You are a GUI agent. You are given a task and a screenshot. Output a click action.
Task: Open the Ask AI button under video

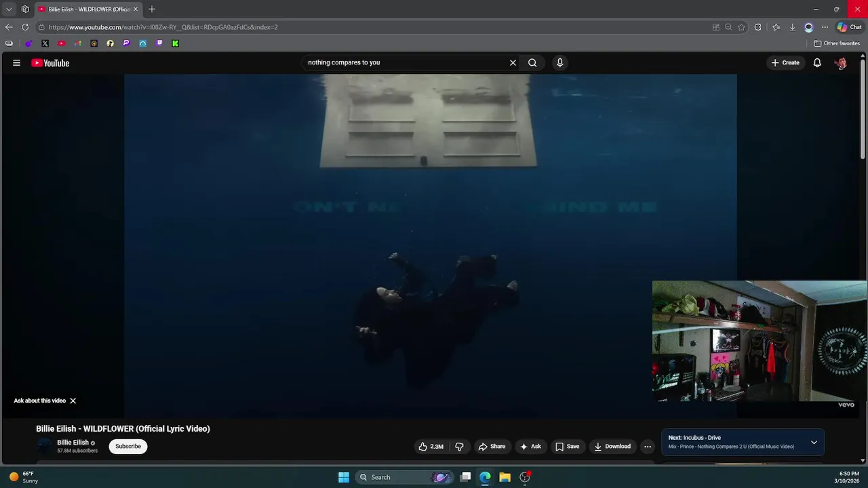(x=530, y=446)
